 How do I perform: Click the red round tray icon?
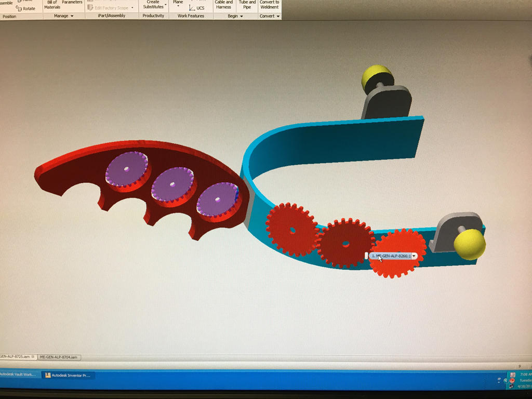tap(513, 380)
